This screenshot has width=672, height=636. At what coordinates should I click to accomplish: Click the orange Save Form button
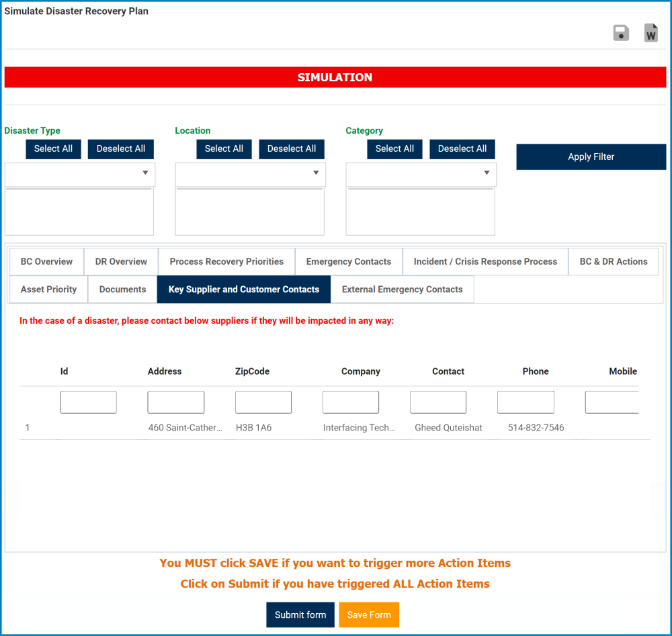tap(369, 615)
